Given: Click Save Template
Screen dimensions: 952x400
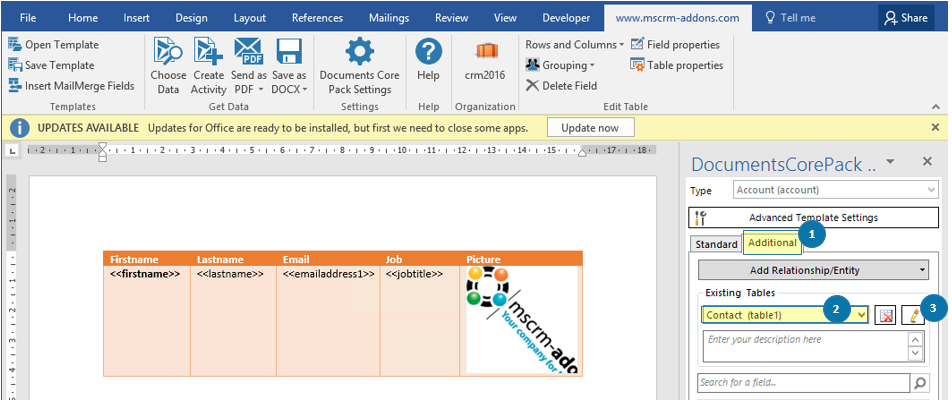Looking at the screenshot, I should click(52, 65).
